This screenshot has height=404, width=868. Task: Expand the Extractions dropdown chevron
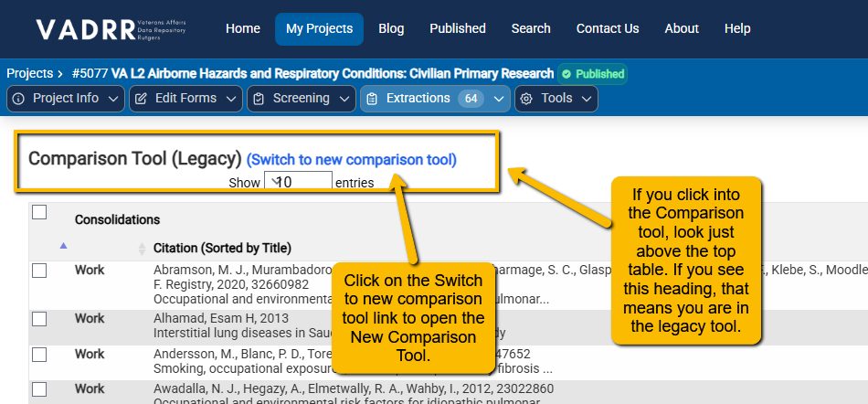499,99
